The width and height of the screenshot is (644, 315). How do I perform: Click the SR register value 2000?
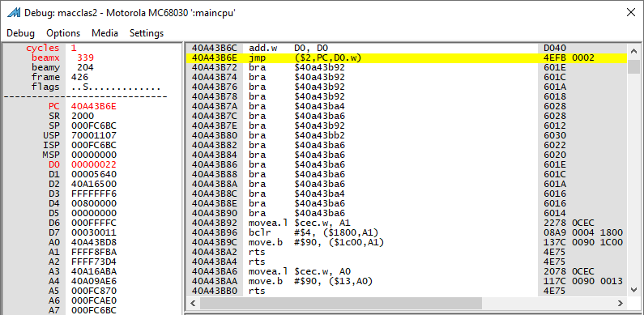point(82,117)
